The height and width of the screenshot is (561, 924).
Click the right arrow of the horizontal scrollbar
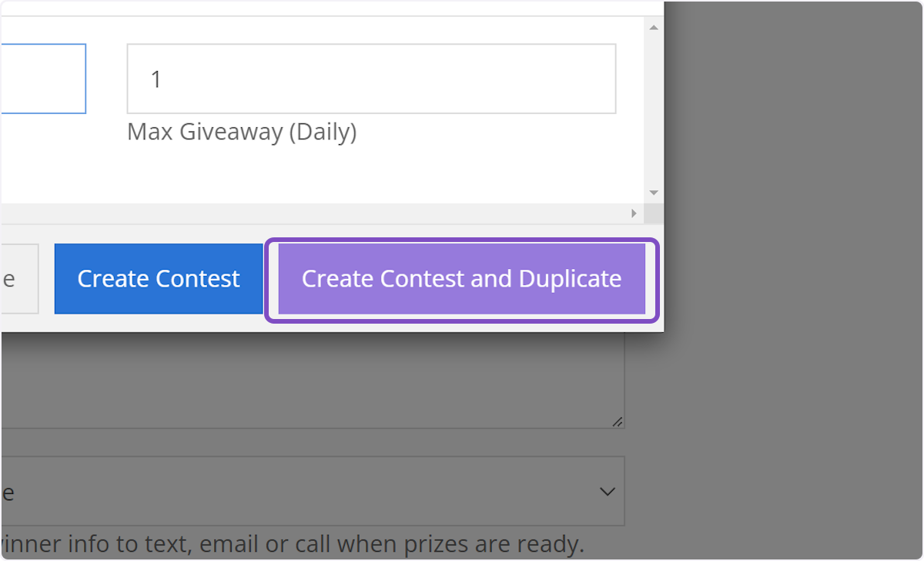click(x=633, y=213)
